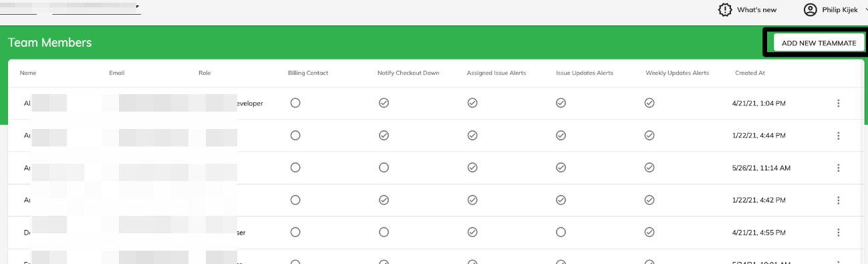868x264 pixels.
Task: Click the ADD NEW TEAMMATE button
Action: (x=819, y=43)
